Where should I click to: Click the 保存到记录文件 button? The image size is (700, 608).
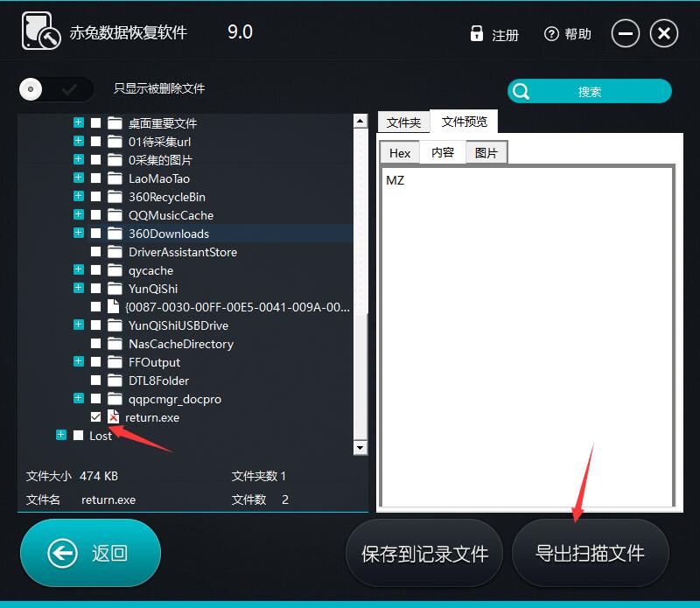424,553
